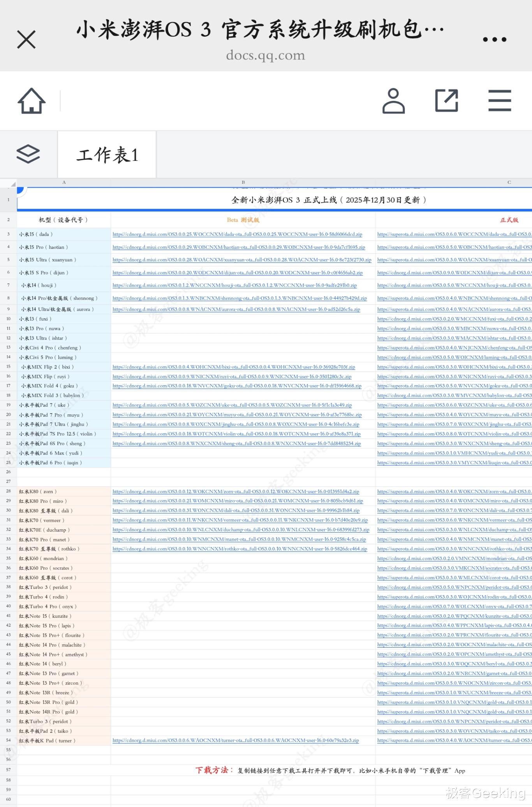532x807 pixels.
Task: Open Beta link for 红米平板K Pad (turner)
Action: (236, 740)
